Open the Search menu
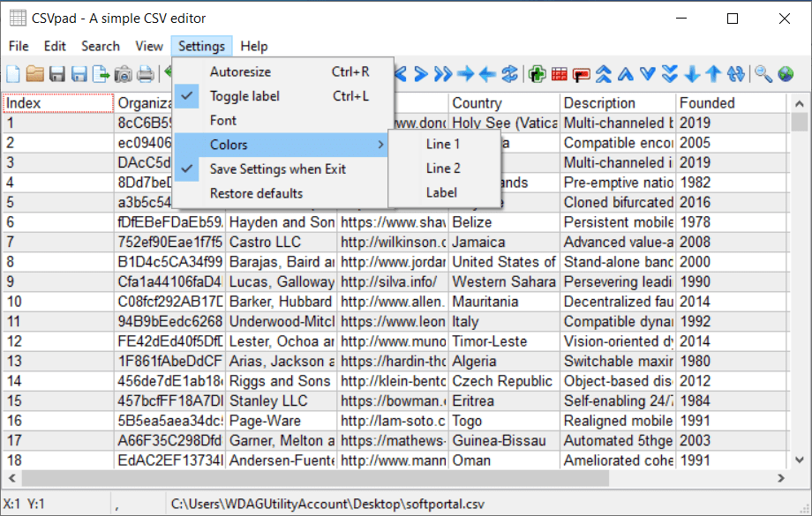The image size is (812, 516). [x=101, y=46]
